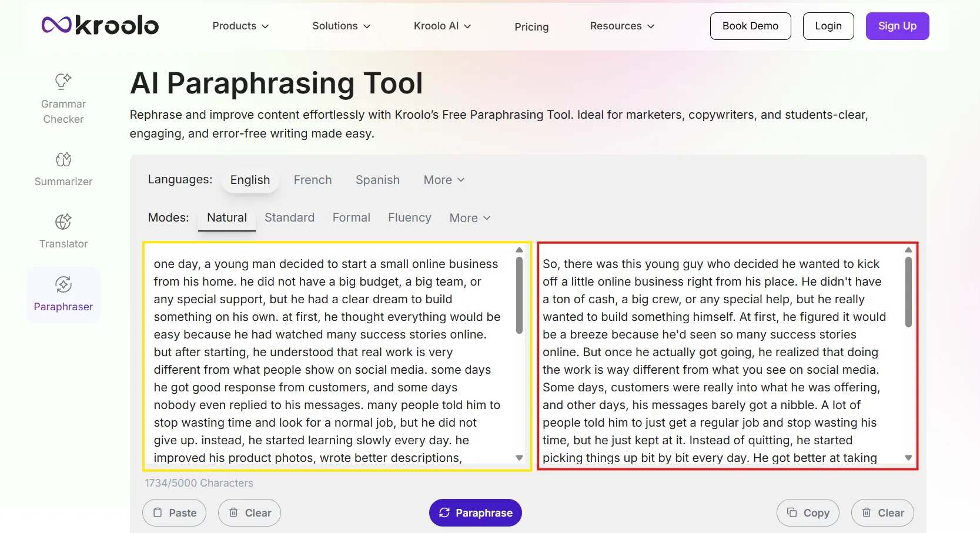
Task: Switch language to Spanish
Action: coord(377,180)
